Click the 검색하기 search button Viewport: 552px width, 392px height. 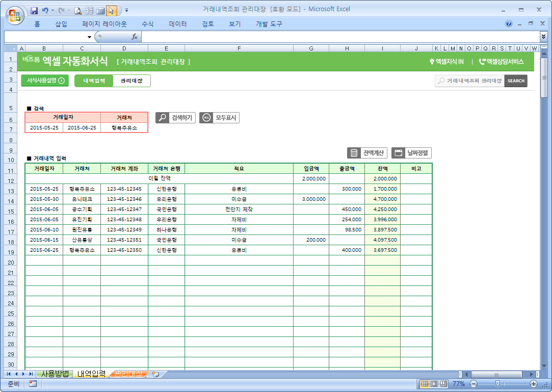click(175, 118)
